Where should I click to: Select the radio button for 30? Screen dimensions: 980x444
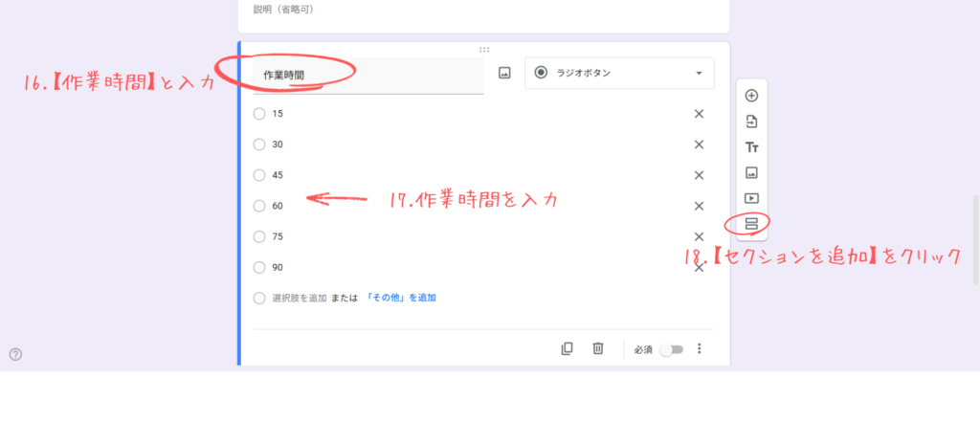[x=259, y=144]
